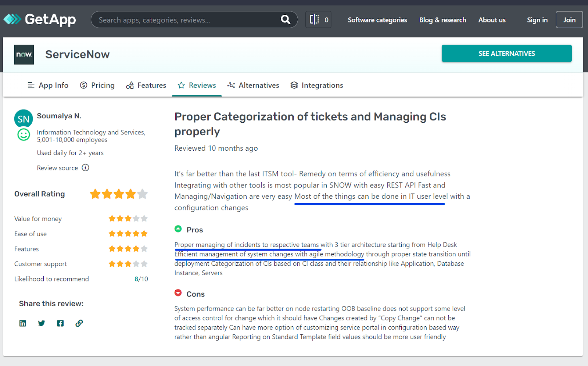Select the Reviews tab
588x366 pixels.
197,85
